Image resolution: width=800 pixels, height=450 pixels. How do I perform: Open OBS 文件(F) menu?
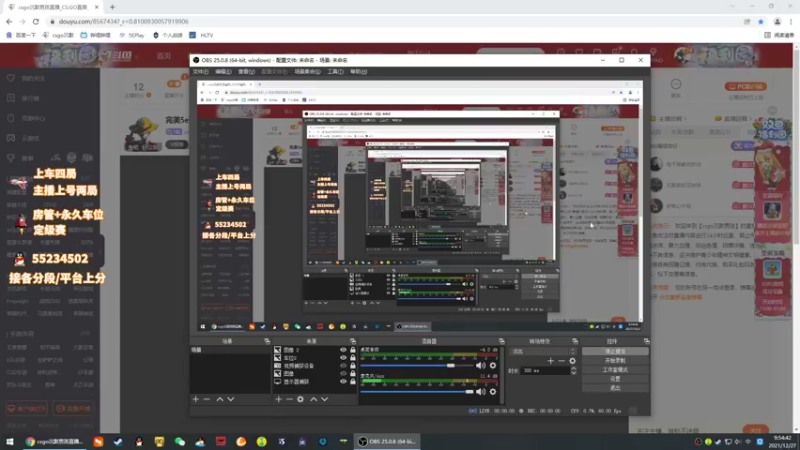201,71
